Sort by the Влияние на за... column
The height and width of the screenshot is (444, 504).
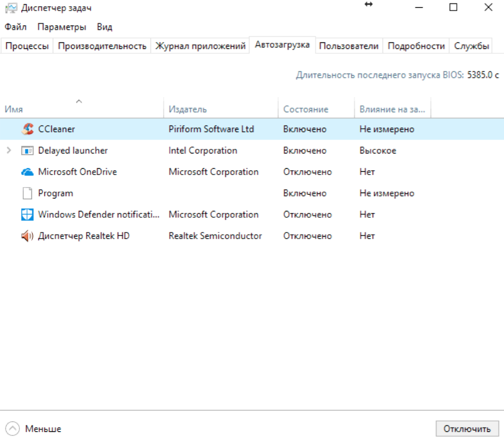tap(392, 110)
